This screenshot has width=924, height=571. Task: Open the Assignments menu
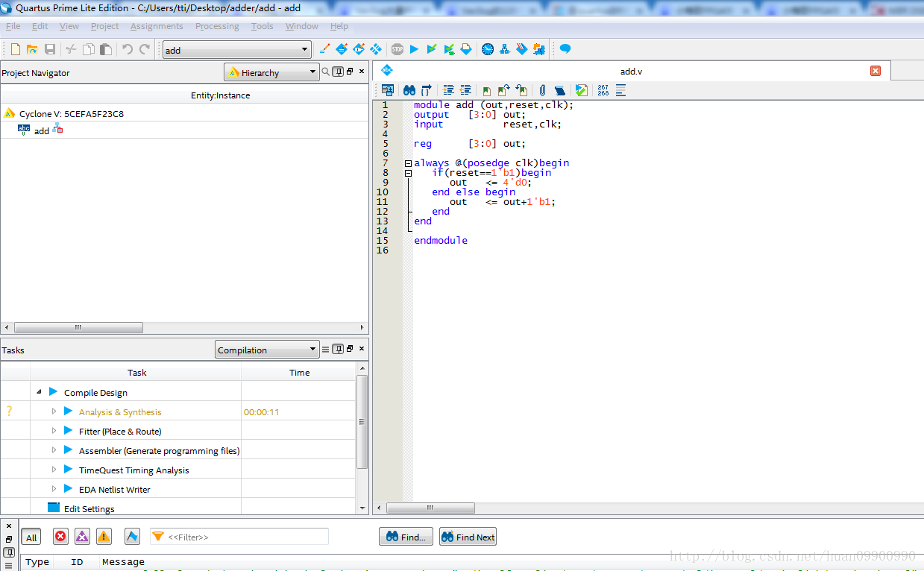click(157, 26)
